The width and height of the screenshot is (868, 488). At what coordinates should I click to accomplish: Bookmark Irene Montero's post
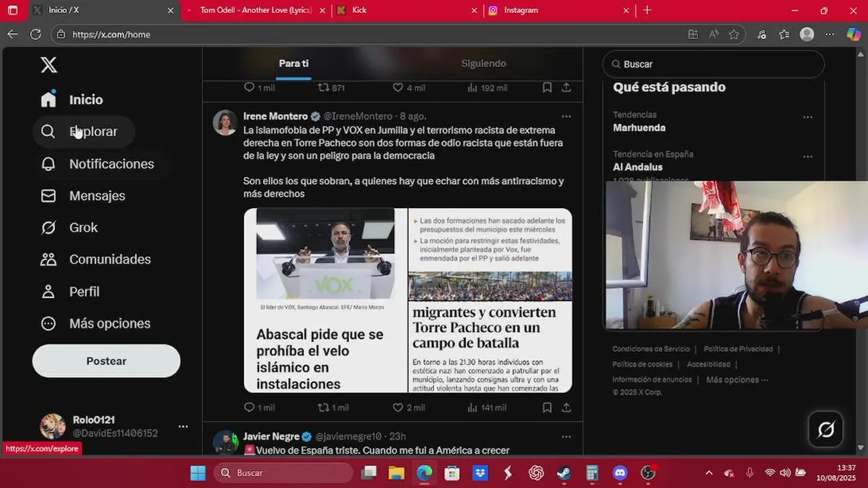click(x=547, y=407)
